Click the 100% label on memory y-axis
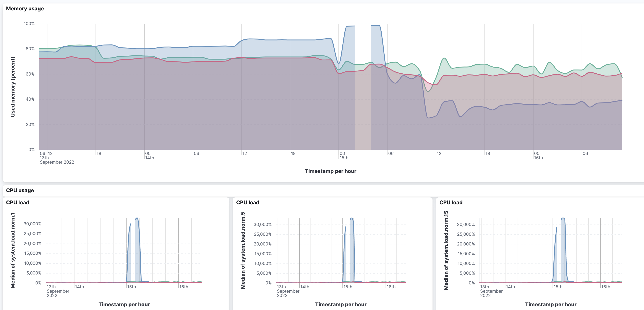 (29, 24)
